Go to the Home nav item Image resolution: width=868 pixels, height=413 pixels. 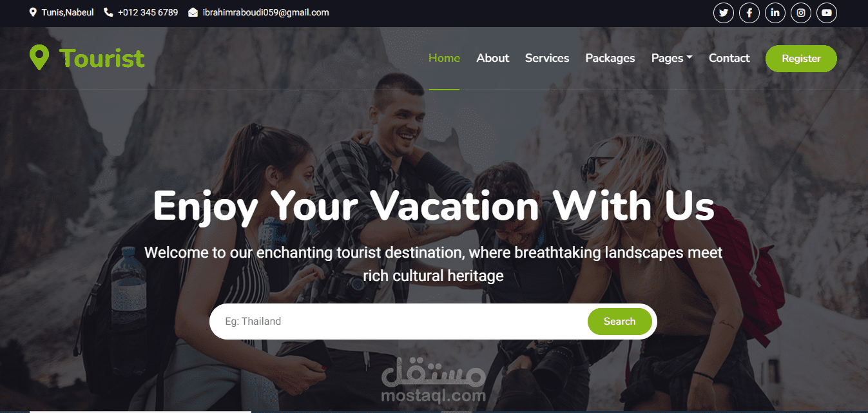[x=444, y=58]
